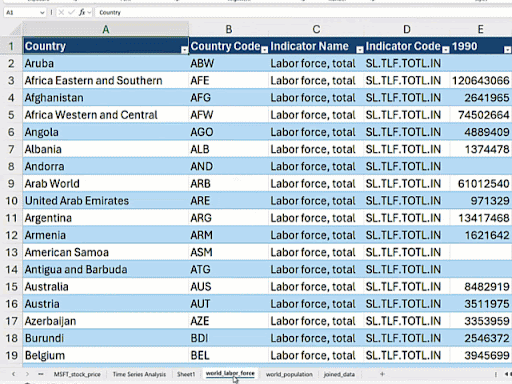Image resolution: width=512 pixels, height=384 pixels.
Task: Open the all sheets list icon
Action: pos(41,374)
